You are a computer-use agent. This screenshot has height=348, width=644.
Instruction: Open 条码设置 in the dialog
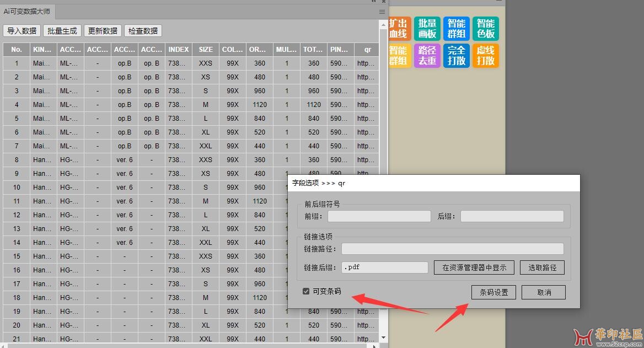pos(493,292)
